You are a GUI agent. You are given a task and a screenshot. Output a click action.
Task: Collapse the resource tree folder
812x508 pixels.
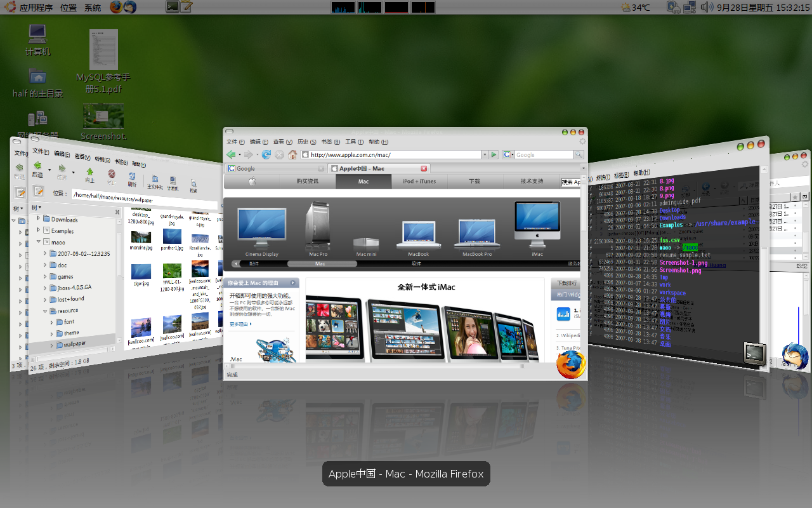(45, 311)
